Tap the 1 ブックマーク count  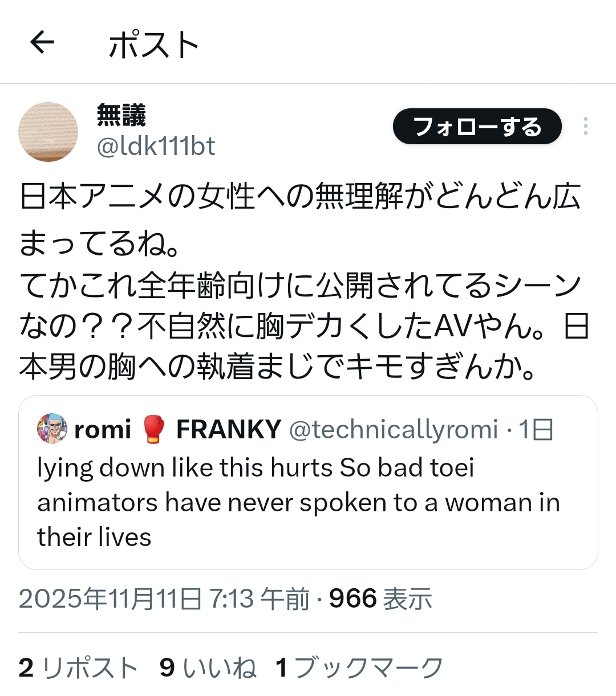click(359, 667)
